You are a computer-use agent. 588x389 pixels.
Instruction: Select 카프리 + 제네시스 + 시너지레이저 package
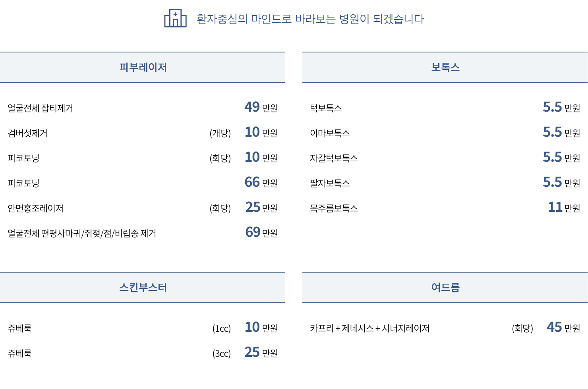(369, 328)
